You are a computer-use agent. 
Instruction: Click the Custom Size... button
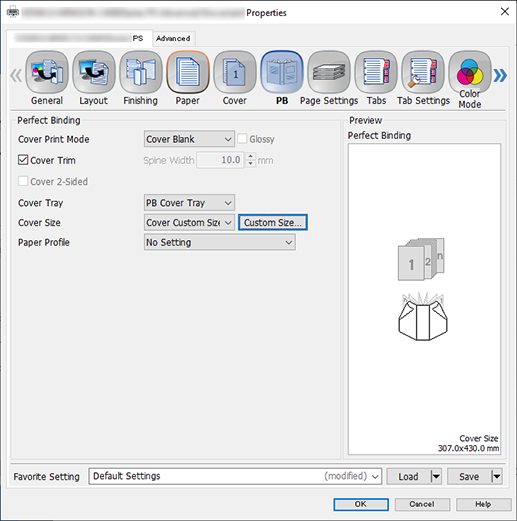(273, 222)
